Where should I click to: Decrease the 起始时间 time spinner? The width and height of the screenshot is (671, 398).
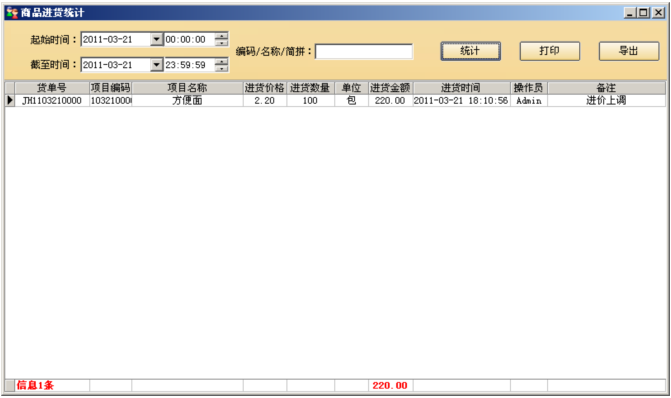click(x=221, y=42)
